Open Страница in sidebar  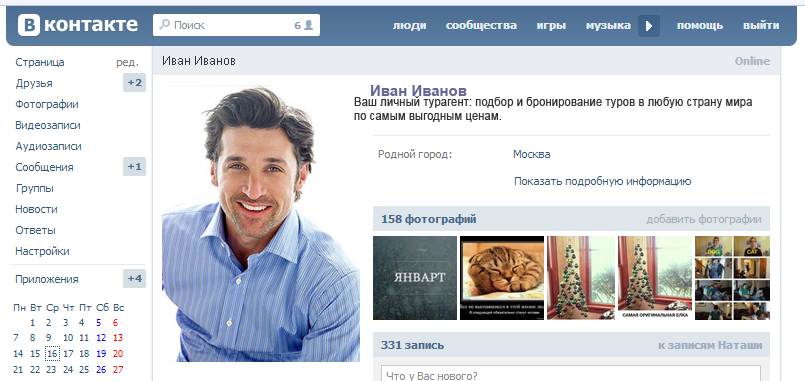tap(40, 62)
